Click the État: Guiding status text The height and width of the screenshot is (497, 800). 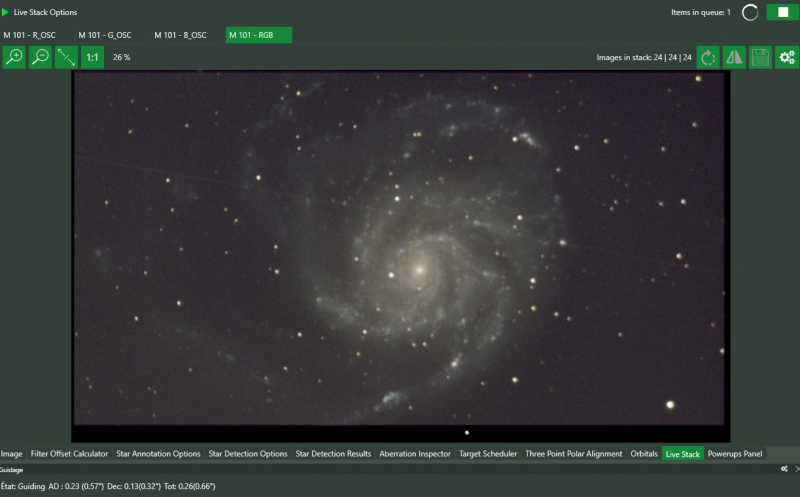click(23, 486)
